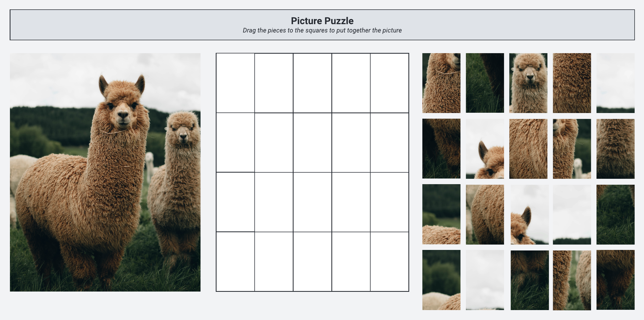Select the sky-with-treeline piece in the third tray row

[x=572, y=214]
